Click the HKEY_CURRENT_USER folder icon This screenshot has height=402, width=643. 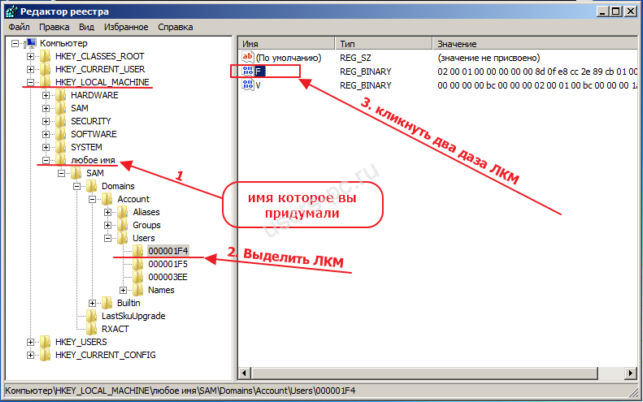pyautogui.click(x=45, y=69)
